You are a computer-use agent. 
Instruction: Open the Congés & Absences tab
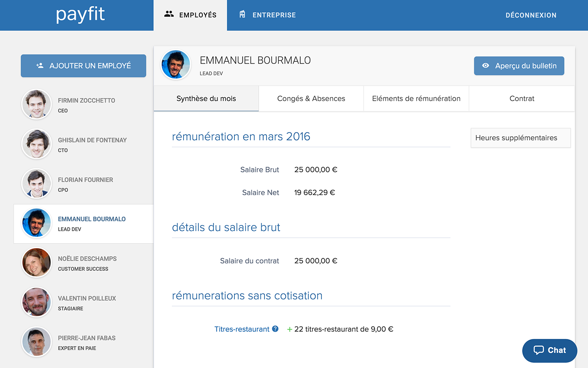point(311,98)
